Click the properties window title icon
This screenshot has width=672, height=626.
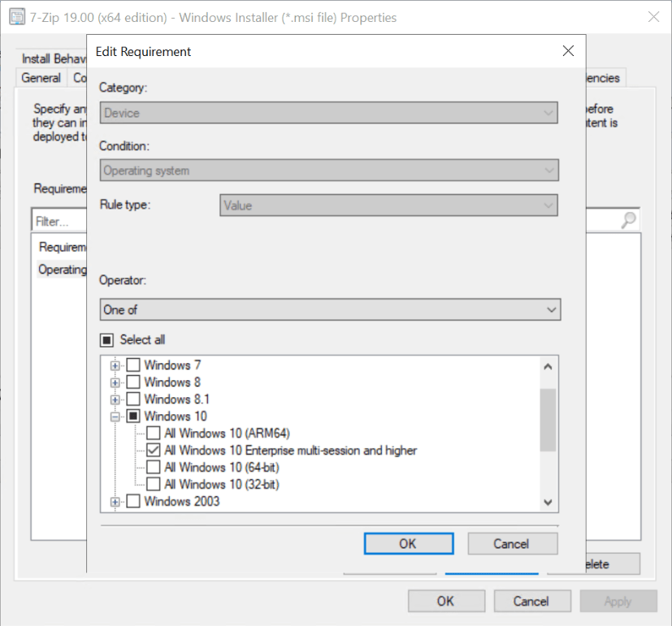(17, 18)
